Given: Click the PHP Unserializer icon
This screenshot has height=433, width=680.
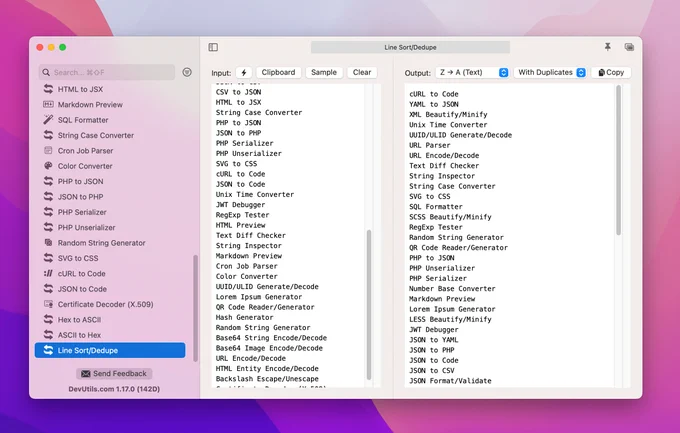Looking at the screenshot, I should click(x=48, y=227).
